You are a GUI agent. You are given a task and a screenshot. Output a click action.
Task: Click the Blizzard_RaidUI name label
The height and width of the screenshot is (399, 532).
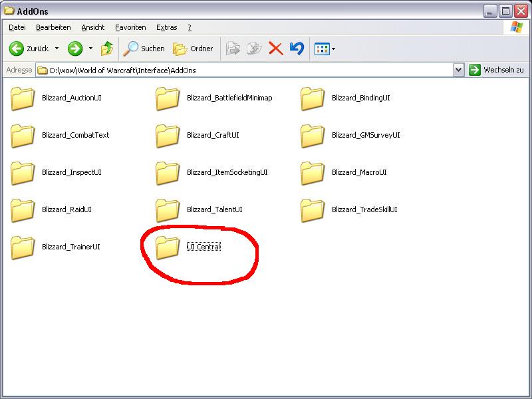[66, 209]
